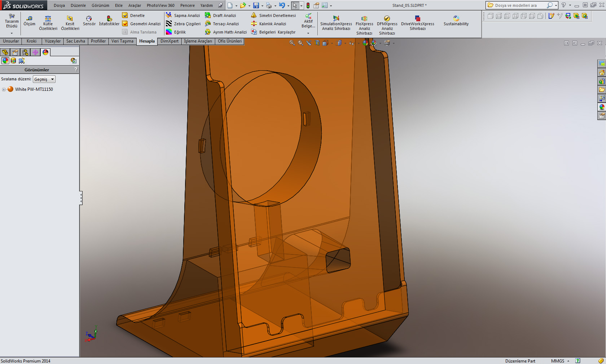Open FeatureManager design tree tab

pos(5,52)
